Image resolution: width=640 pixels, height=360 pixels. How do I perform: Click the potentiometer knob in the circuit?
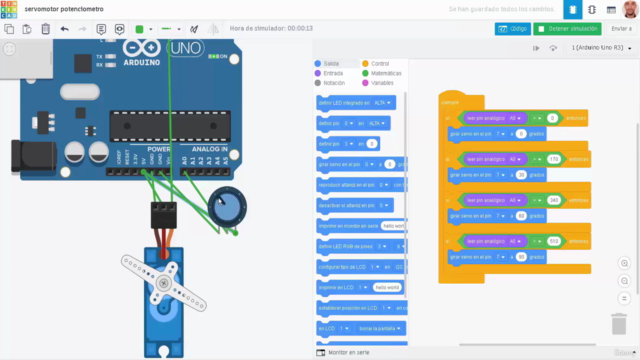pyautogui.click(x=227, y=207)
